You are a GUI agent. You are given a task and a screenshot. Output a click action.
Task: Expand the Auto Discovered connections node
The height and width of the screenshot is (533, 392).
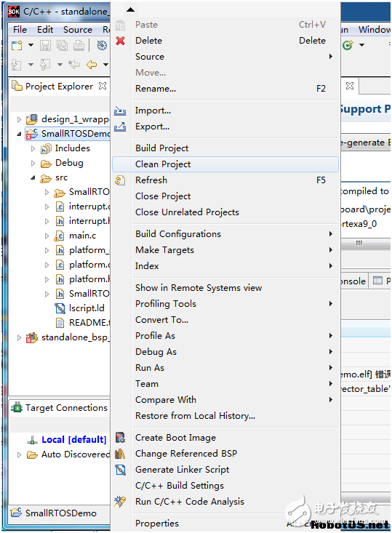click(20, 454)
